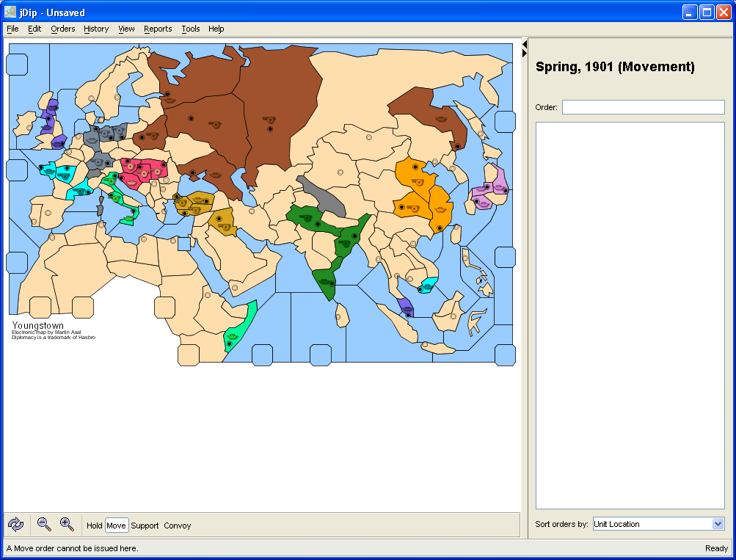Select cyan fleet on France's Atlantic coast
This screenshot has height=560, width=736.
coord(49,171)
